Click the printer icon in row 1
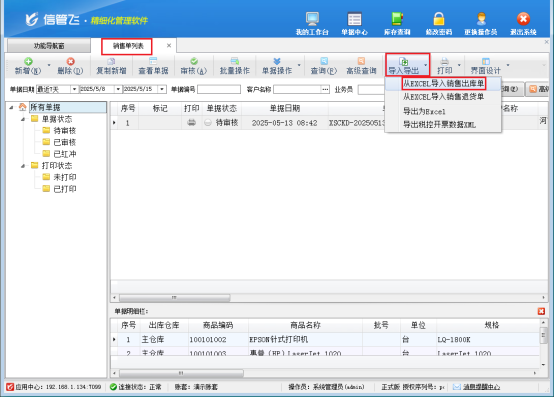 191,123
